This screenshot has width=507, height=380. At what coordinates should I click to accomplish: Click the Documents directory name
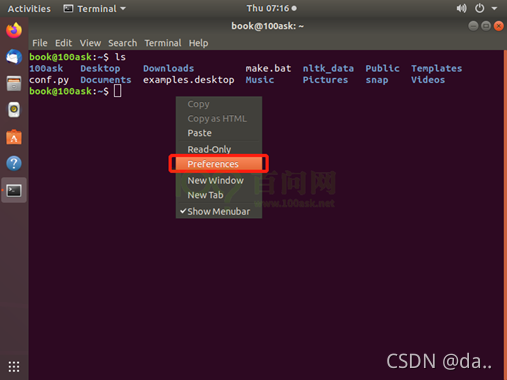(x=106, y=80)
